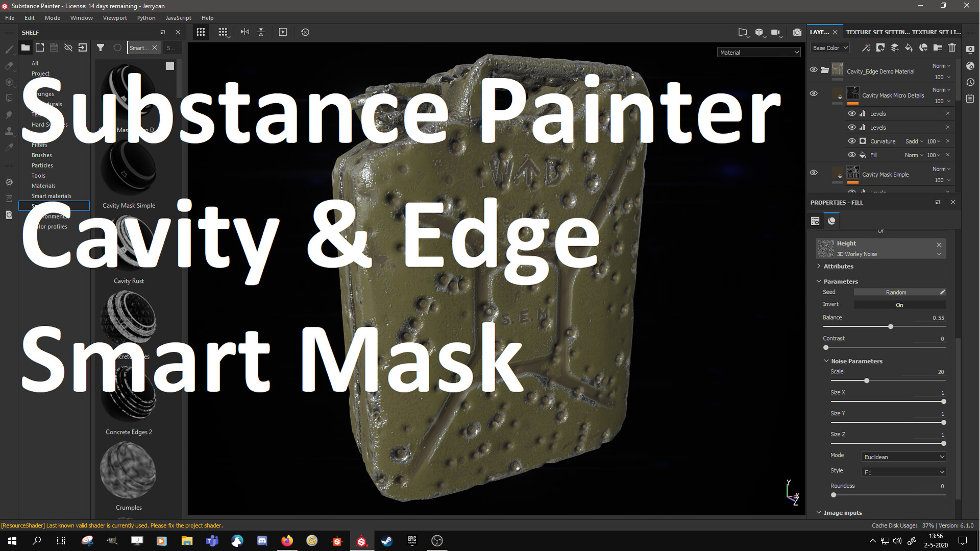Collapse the Noise Parameters section
Viewport: 980px width, 551px height.
[x=827, y=361]
